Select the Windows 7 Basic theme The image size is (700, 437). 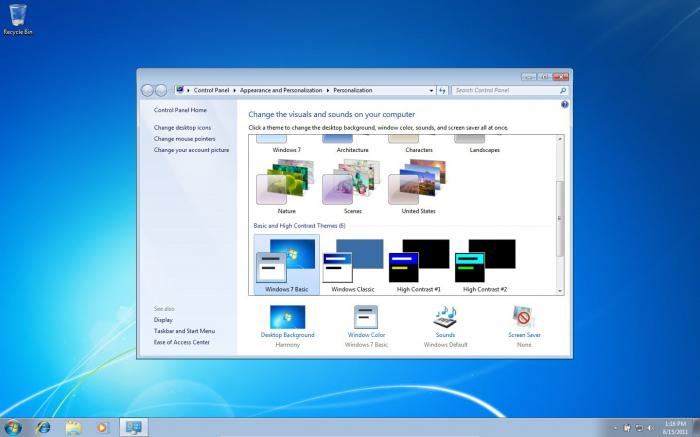pos(287,265)
